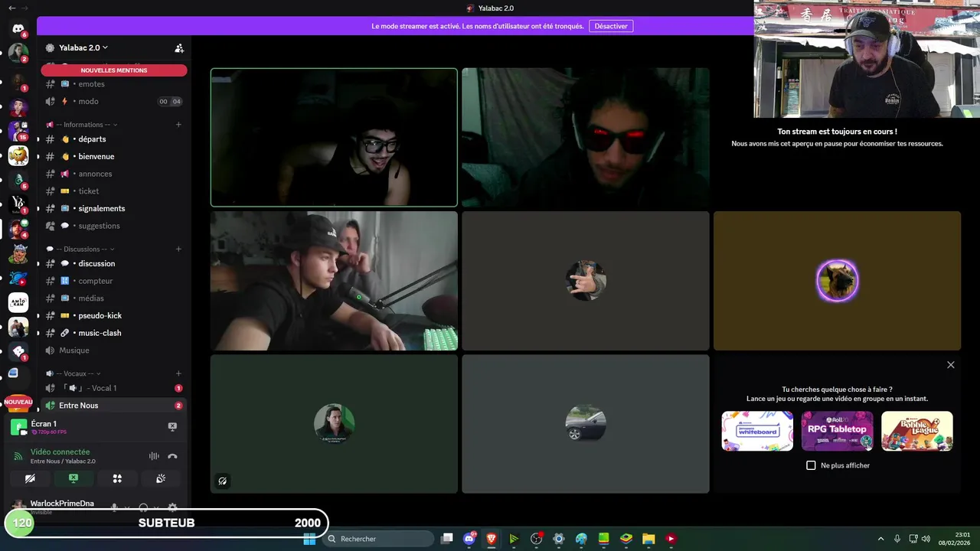Click the Rechercher taskbar search box
Image resolution: width=980 pixels, height=551 pixels.
point(378,539)
